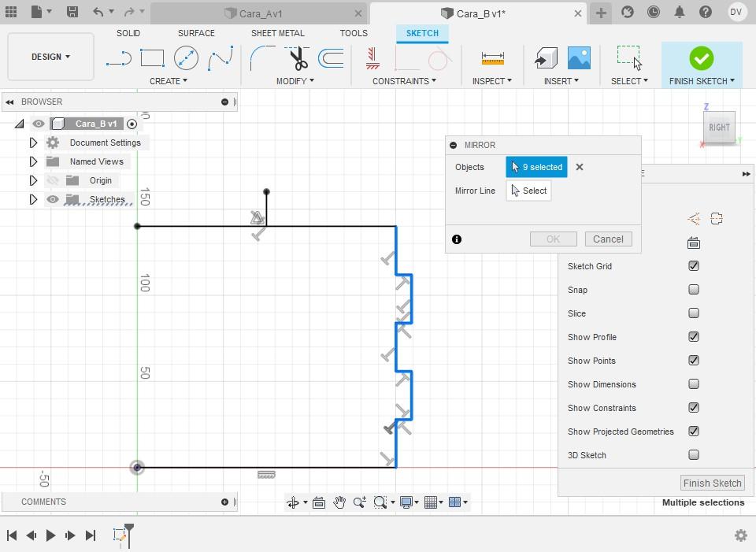Open the MODIFY dropdown menu

(x=295, y=81)
